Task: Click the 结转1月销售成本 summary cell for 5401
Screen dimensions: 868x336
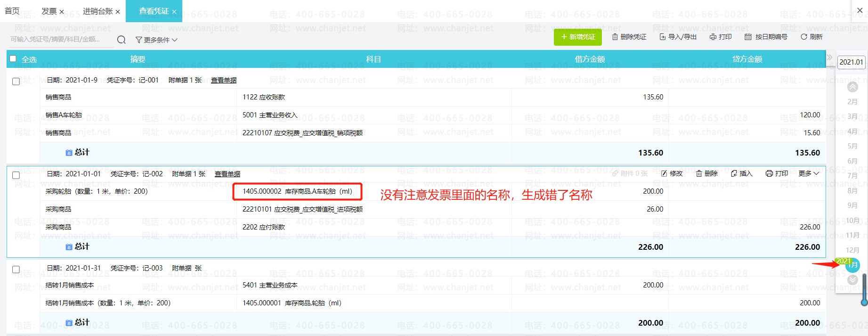Action: [138, 285]
